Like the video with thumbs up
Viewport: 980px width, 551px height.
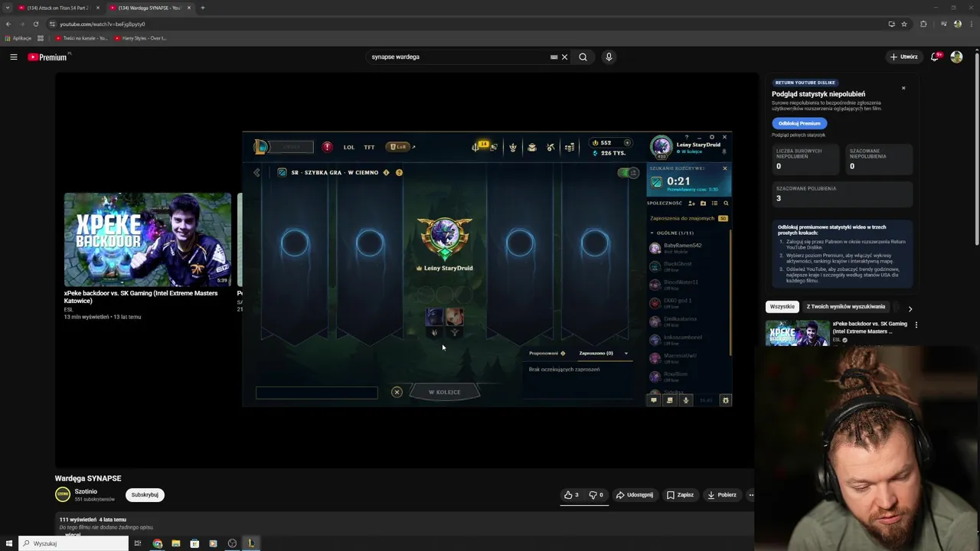tap(571, 495)
